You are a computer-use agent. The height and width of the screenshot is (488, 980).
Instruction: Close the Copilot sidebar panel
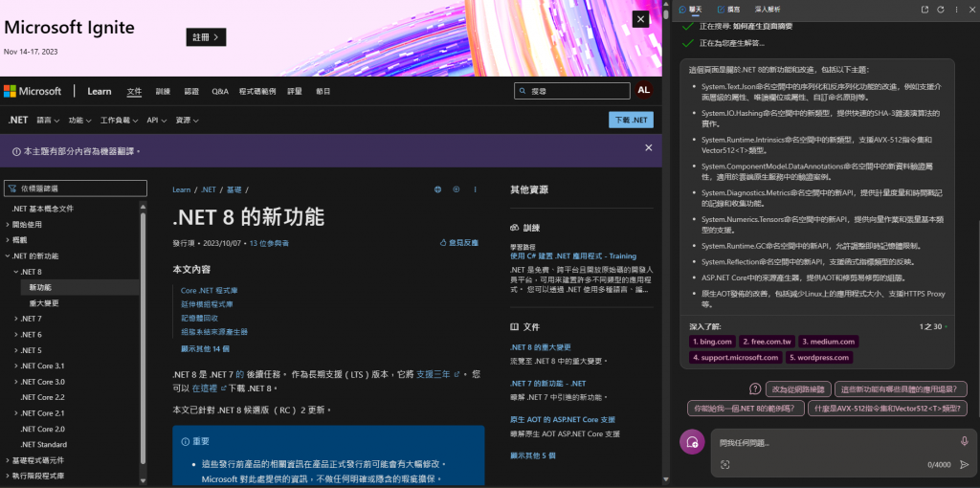pos(971,10)
